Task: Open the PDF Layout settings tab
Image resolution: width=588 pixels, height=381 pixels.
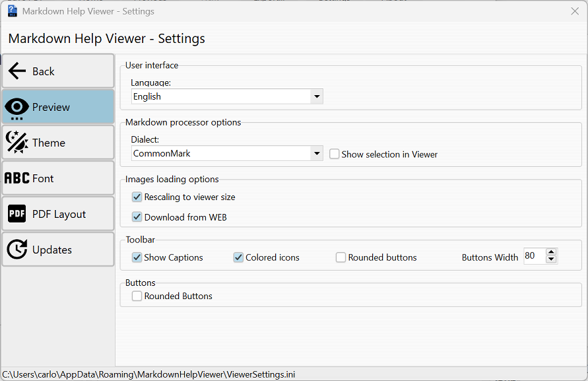Action: pos(58,213)
